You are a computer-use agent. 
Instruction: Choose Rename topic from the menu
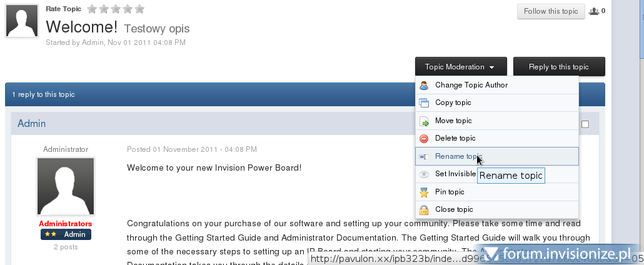(x=458, y=156)
